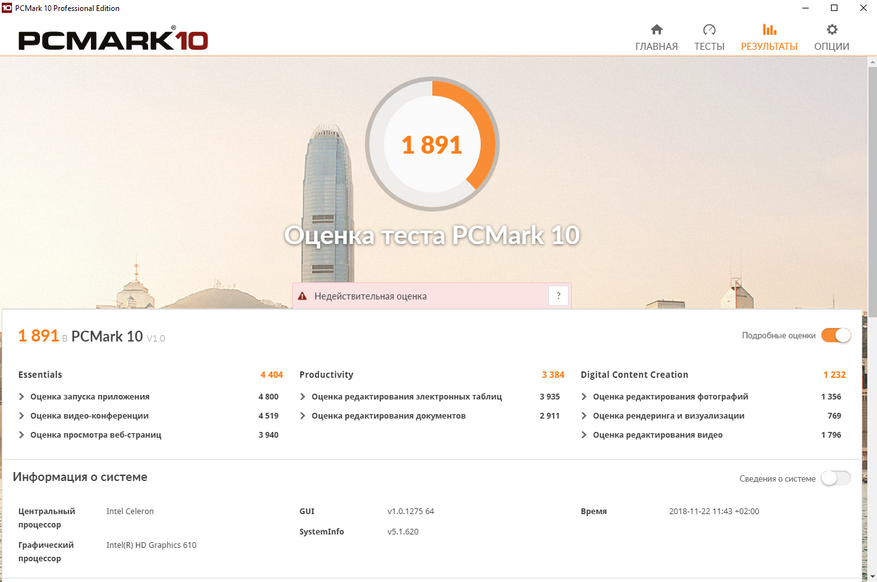
Task: Open the Tests gauge icon (Тесты)
Action: click(x=709, y=30)
